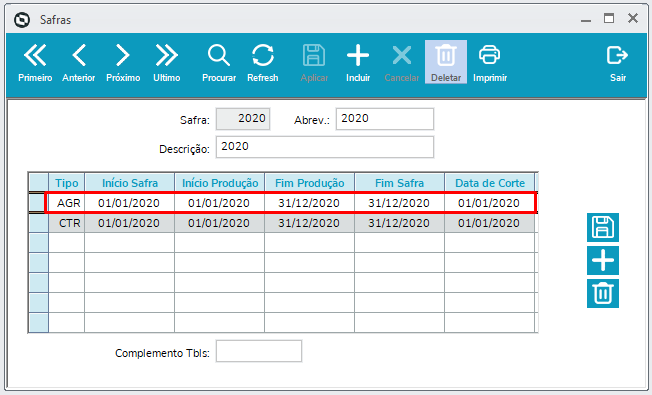Screen dimensions: 652x395
Task: Select the CTR type cell
Action: (67, 223)
